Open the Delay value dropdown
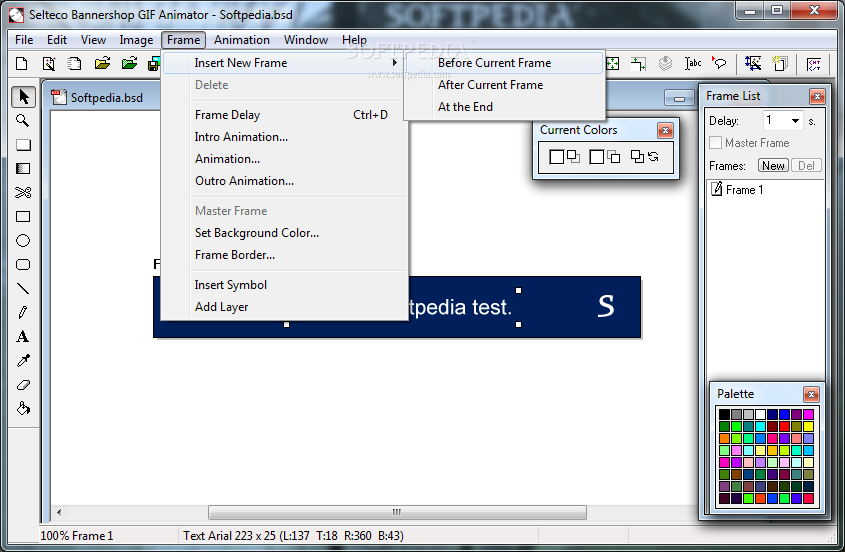This screenshot has height=552, width=845. coord(795,121)
